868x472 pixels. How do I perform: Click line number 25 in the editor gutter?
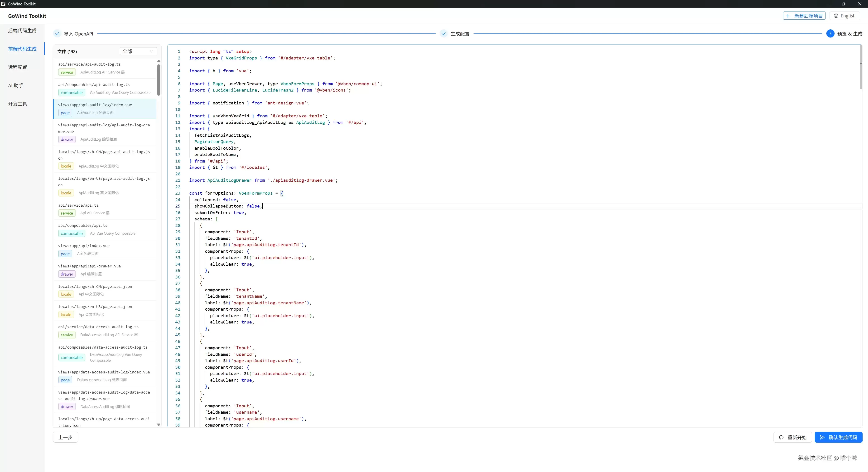click(x=178, y=206)
